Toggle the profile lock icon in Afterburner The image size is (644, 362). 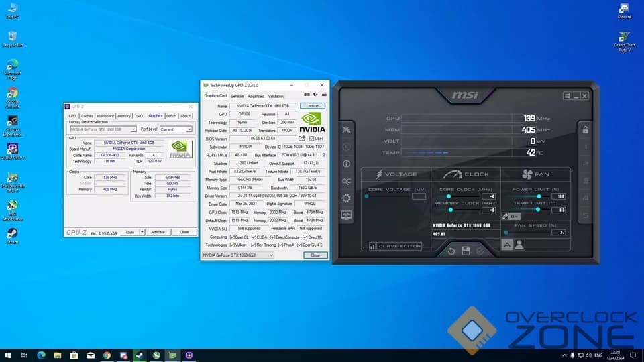(585, 129)
